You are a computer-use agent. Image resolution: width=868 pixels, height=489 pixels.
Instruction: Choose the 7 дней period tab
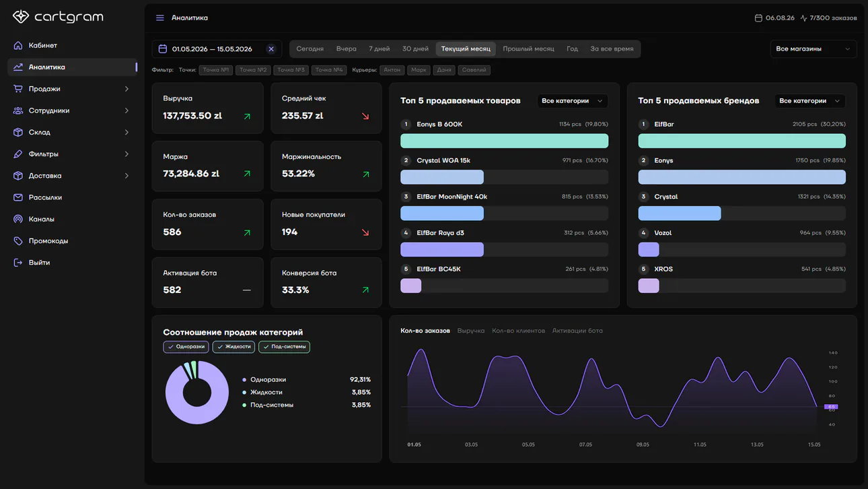click(379, 49)
